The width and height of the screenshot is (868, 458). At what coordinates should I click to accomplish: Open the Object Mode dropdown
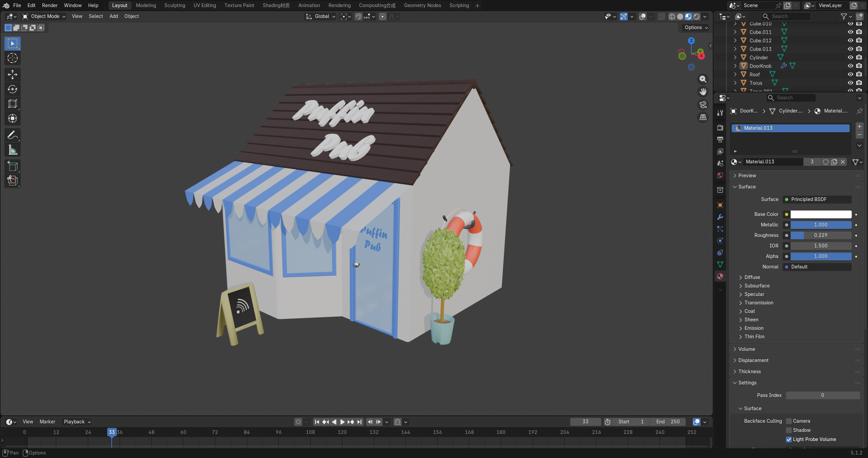pos(44,16)
